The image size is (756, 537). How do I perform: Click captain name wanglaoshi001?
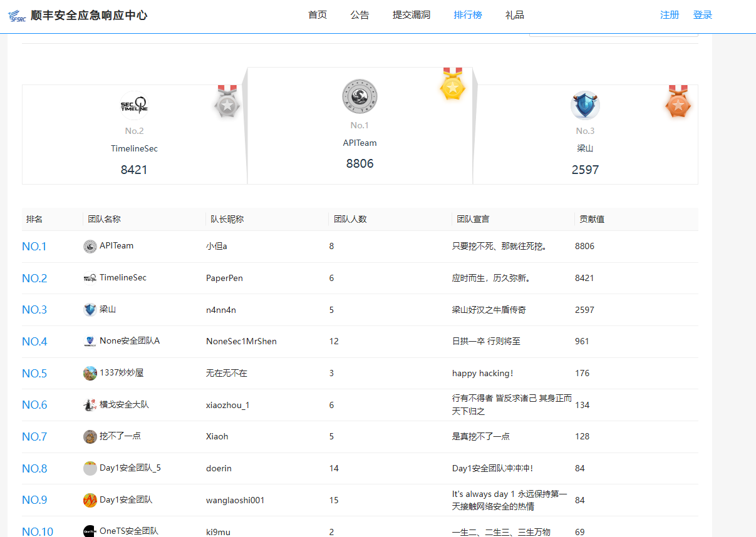tap(236, 500)
